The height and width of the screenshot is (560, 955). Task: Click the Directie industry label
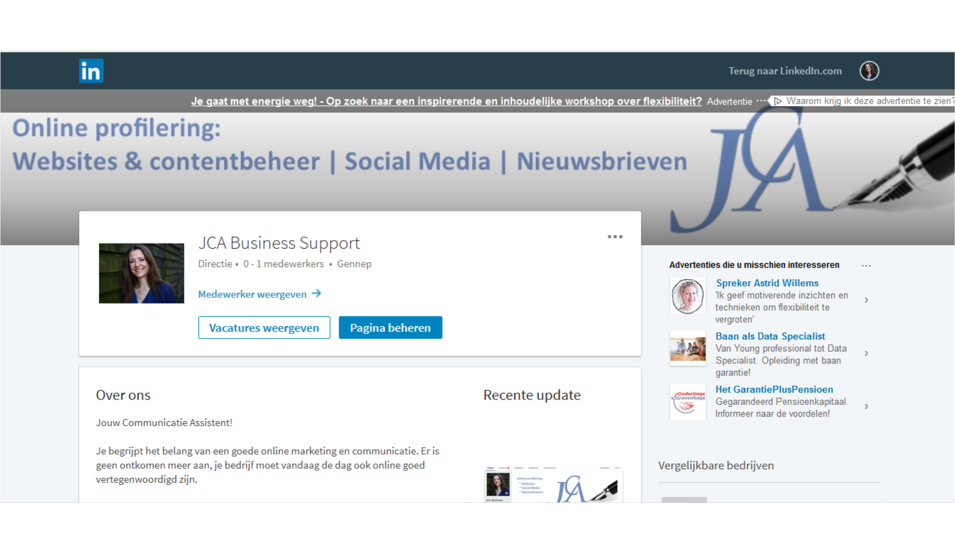point(215,264)
